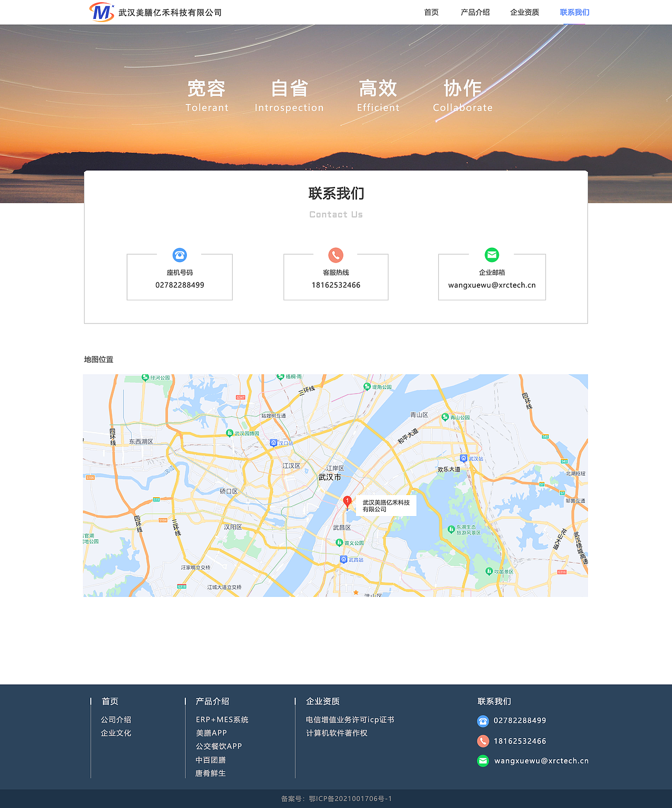Open the 美膳APP footer link
This screenshot has height=808, width=672.
point(211,733)
